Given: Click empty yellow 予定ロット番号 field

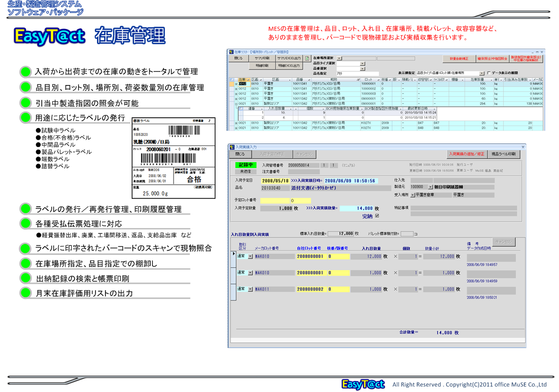Looking at the screenshot, I should coord(275,200).
